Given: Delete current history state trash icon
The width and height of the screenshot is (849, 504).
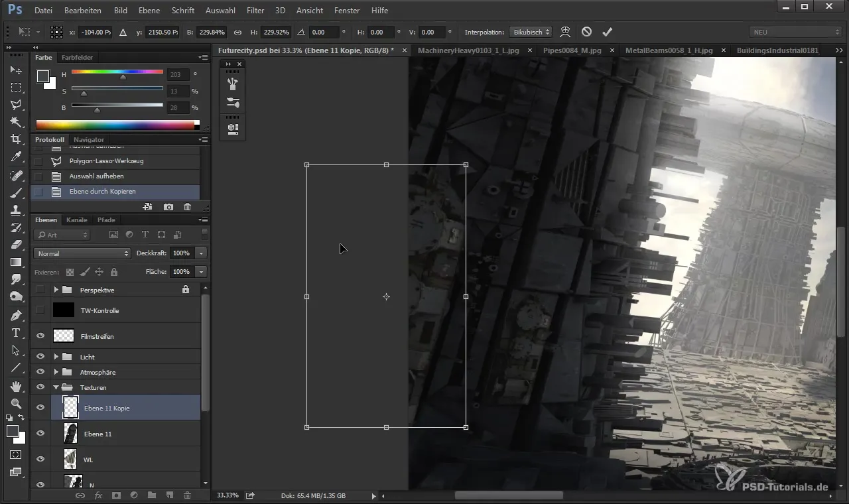Looking at the screenshot, I should coord(188,207).
